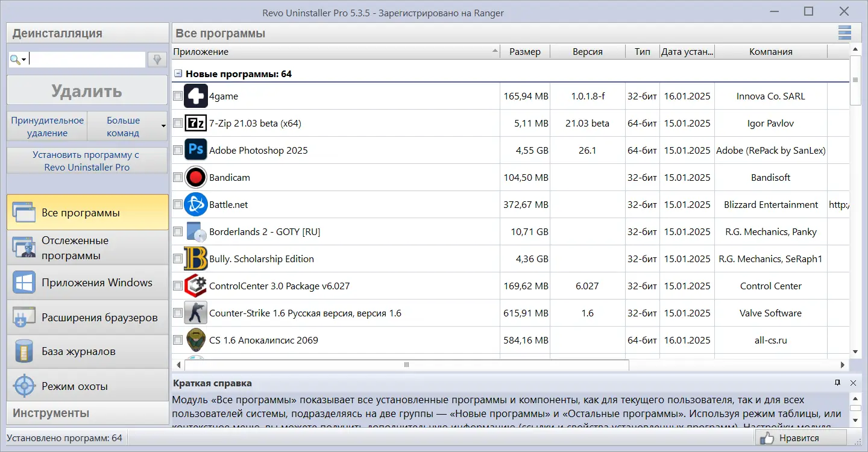Click the 7-Zip program icon

coord(195,123)
